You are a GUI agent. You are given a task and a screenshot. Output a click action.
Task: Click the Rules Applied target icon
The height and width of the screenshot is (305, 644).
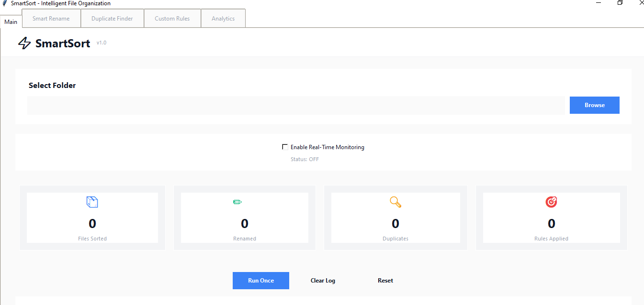click(551, 202)
